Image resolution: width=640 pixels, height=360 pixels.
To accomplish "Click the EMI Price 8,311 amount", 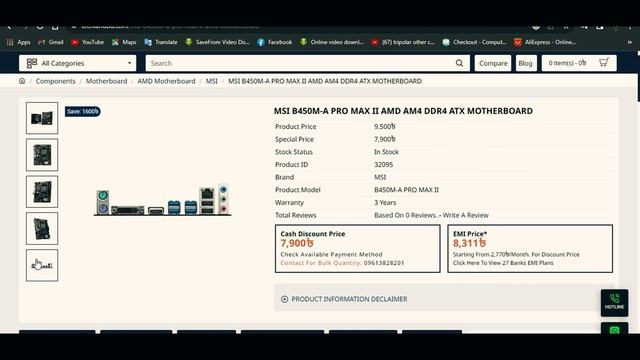I will coord(469,243).
